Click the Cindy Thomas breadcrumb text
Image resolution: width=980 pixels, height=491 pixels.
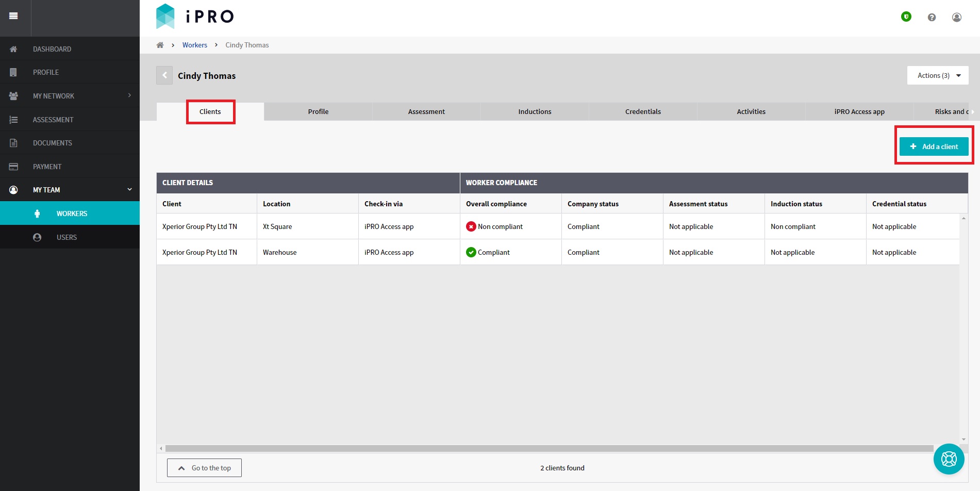click(x=247, y=45)
